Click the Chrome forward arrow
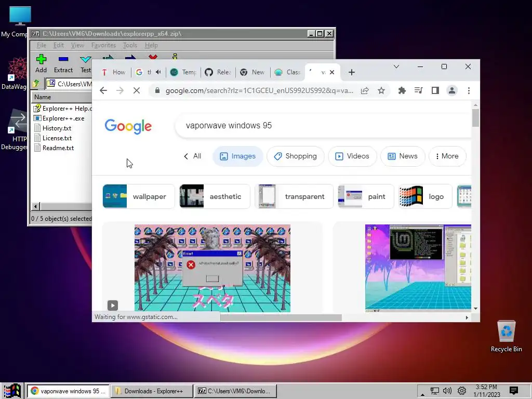The image size is (532, 399). [x=120, y=90]
